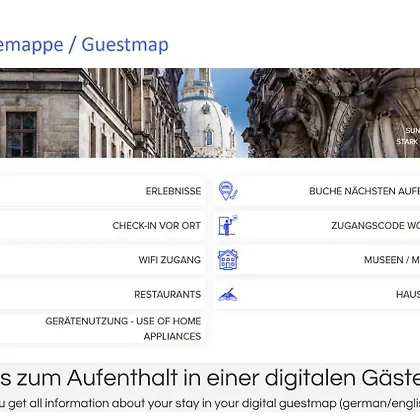Open the WIFI ZUGANG entry
This screenshot has width=420, height=420.
pyautogui.click(x=102, y=260)
